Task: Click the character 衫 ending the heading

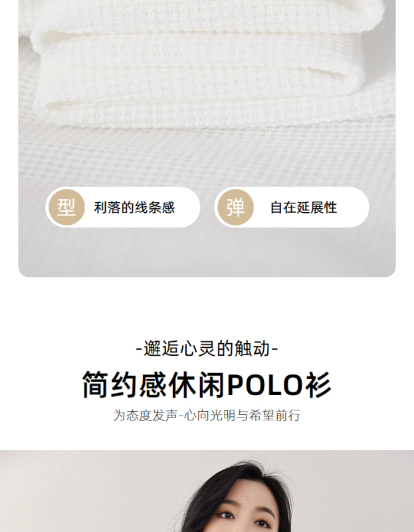Action: click(318, 385)
